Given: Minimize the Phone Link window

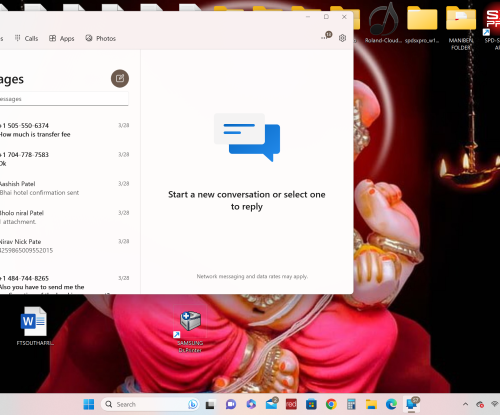Looking at the screenshot, I should [x=308, y=17].
